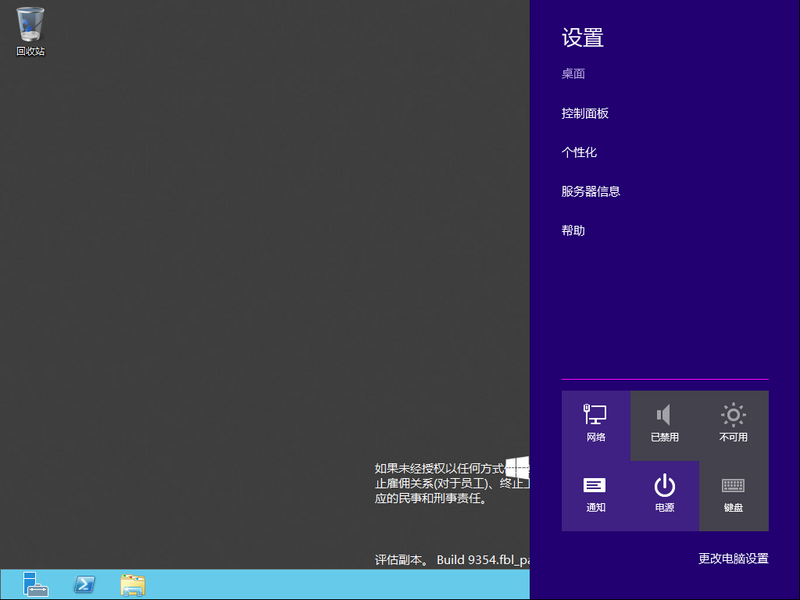Open the Recycle Bin desktop icon
Image resolution: width=800 pixels, height=600 pixels.
(x=31, y=30)
